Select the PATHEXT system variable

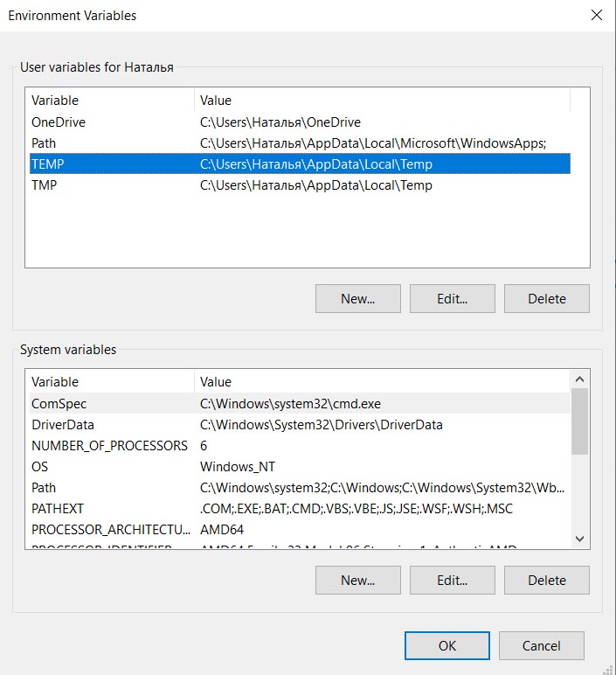[58, 509]
